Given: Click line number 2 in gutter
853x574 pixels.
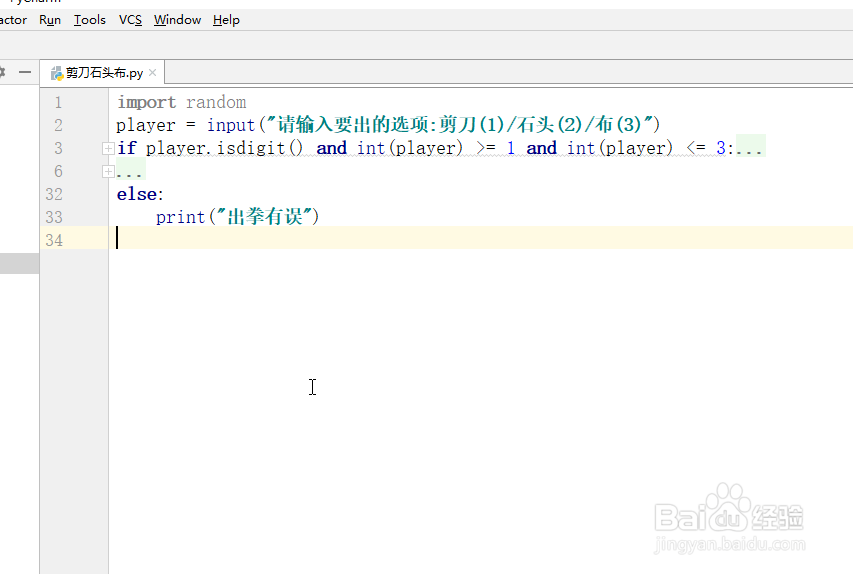Looking at the screenshot, I should (58, 125).
